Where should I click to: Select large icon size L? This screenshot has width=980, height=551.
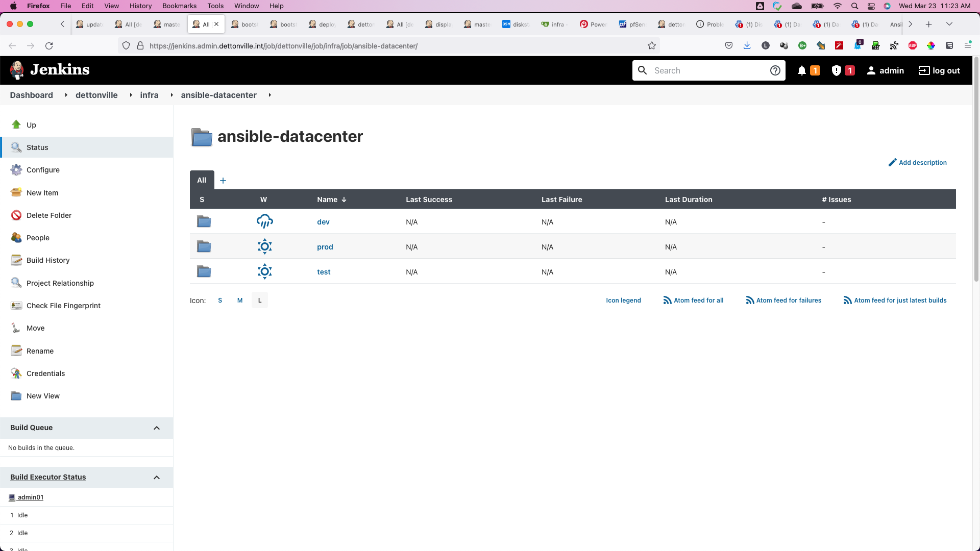click(260, 300)
